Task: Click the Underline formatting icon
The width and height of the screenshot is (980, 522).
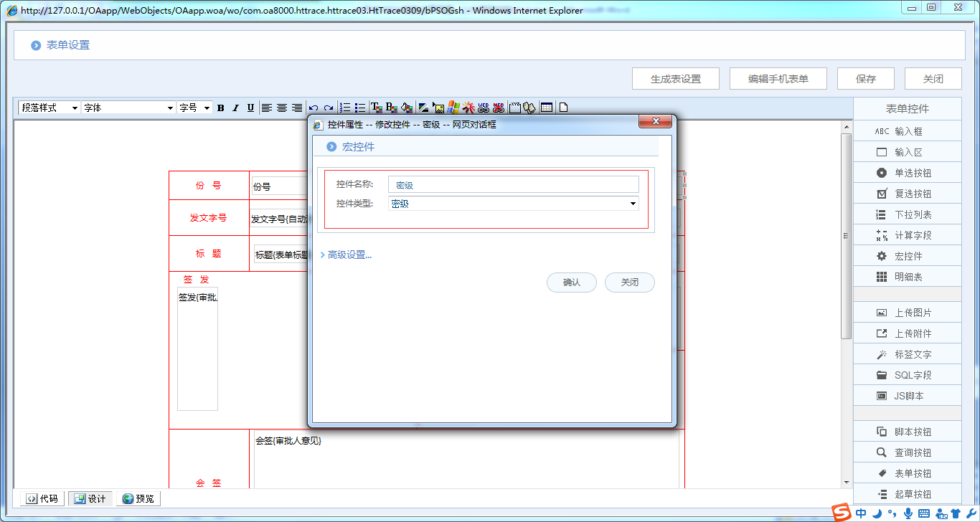Action: click(x=250, y=108)
